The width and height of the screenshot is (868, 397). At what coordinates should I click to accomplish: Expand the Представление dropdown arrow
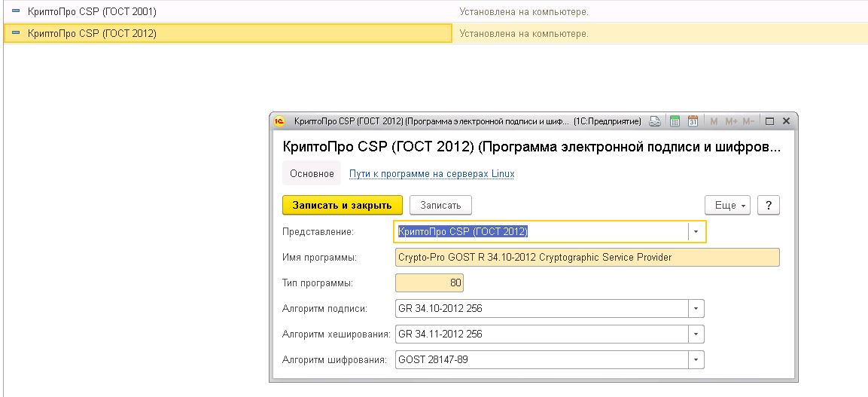coord(696,232)
